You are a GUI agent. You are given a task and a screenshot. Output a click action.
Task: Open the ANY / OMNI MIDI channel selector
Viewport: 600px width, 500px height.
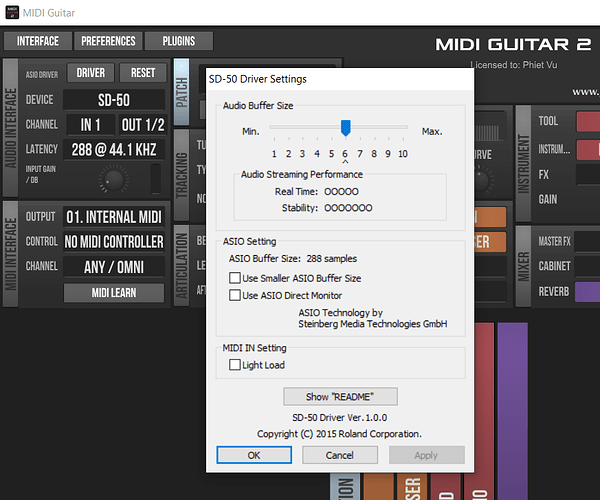(x=114, y=267)
